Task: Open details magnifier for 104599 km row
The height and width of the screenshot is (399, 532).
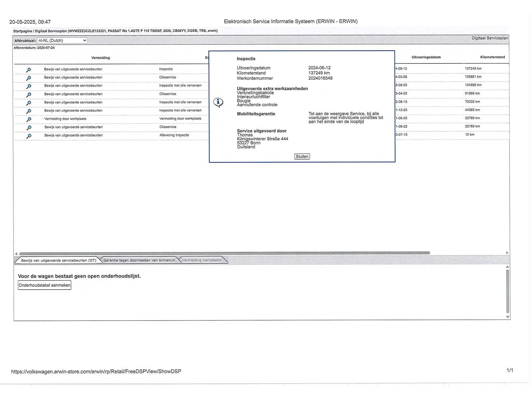Action: (29, 86)
